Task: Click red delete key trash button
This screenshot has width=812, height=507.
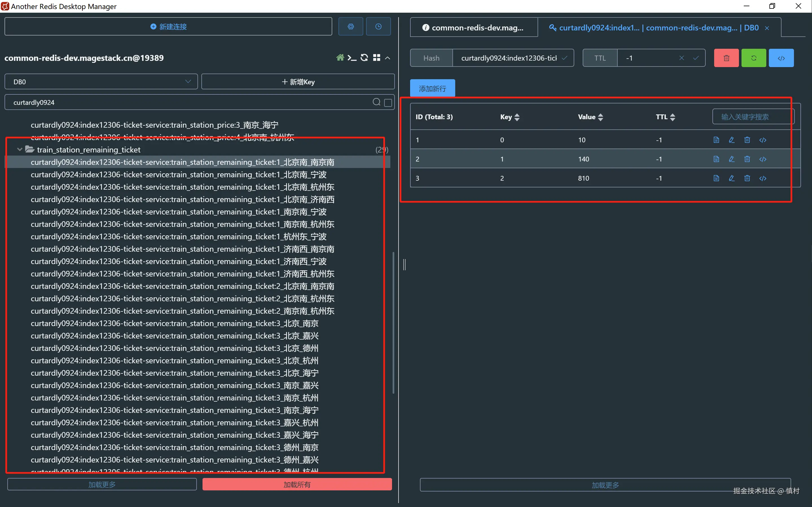Action: (726, 58)
